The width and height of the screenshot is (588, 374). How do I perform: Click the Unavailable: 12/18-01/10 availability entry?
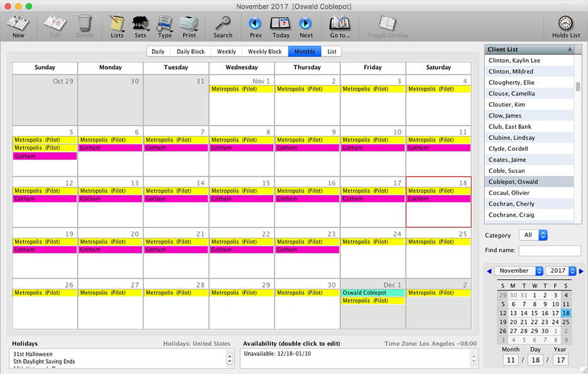(277, 354)
